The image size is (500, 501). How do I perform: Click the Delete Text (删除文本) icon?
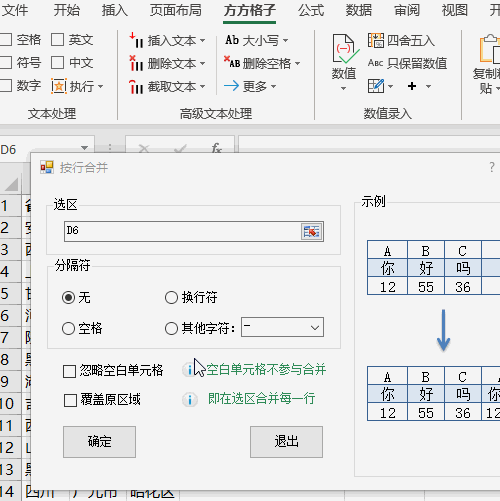click(136, 63)
